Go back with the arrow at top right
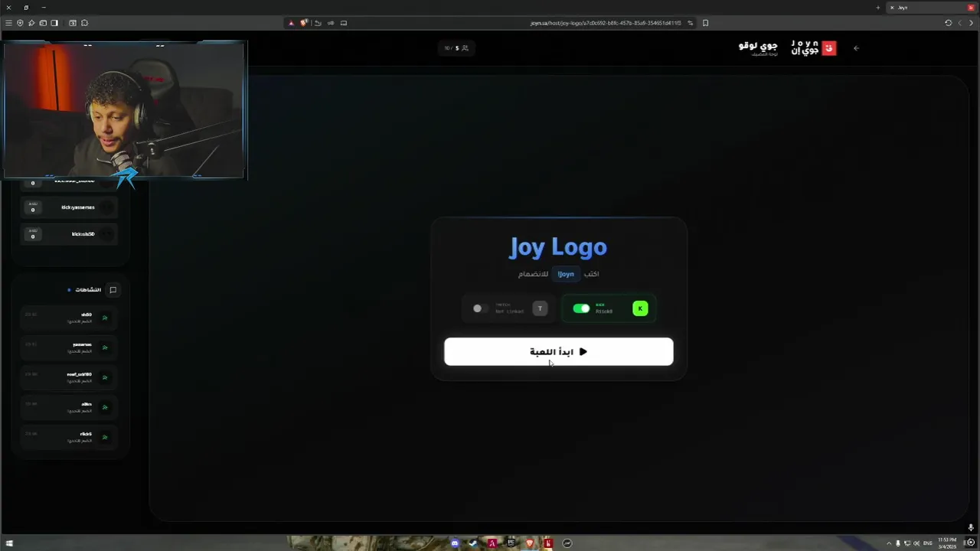 click(x=856, y=48)
